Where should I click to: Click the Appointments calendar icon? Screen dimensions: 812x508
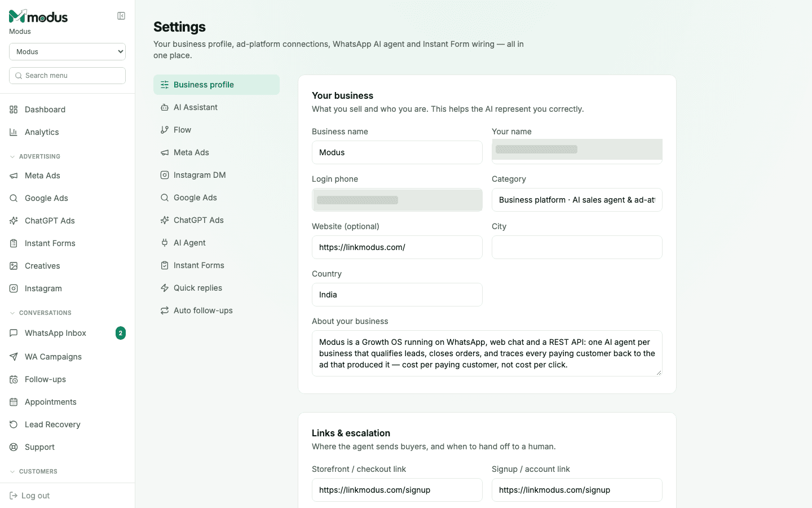pos(14,402)
